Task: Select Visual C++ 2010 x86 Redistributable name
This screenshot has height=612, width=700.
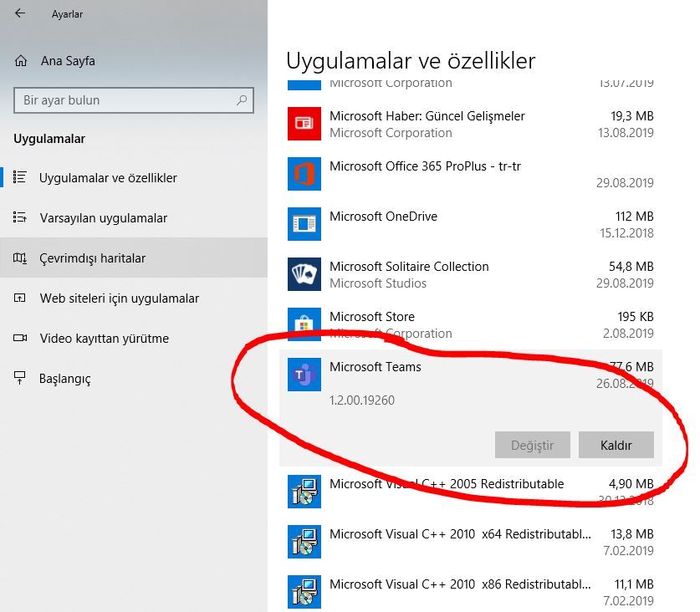Action: click(x=460, y=584)
